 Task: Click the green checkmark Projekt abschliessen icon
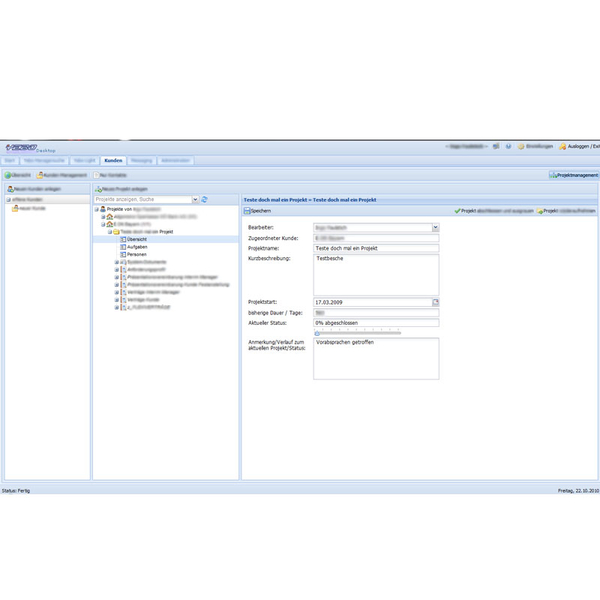(x=457, y=211)
